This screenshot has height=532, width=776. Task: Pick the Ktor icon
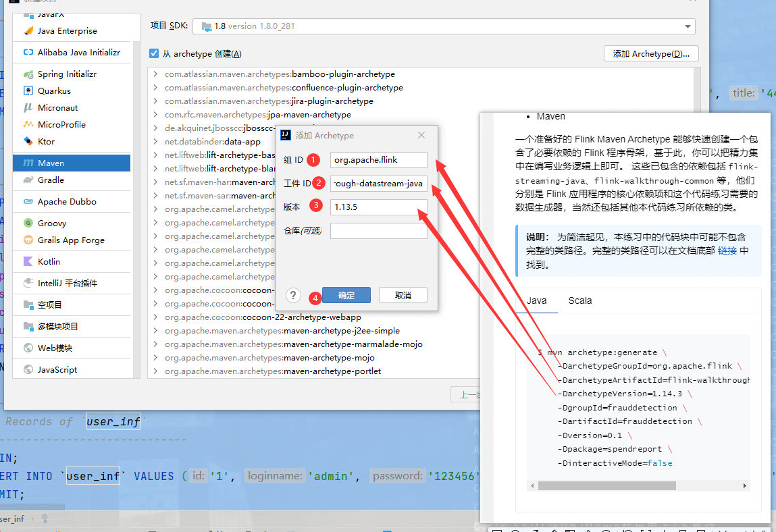(28, 142)
